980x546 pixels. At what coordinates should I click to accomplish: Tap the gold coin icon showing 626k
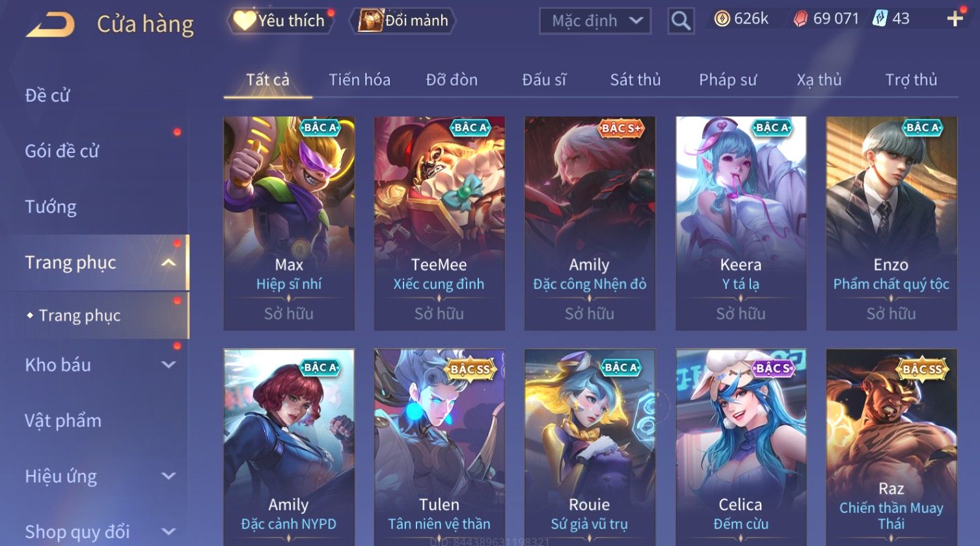click(x=722, y=19)
